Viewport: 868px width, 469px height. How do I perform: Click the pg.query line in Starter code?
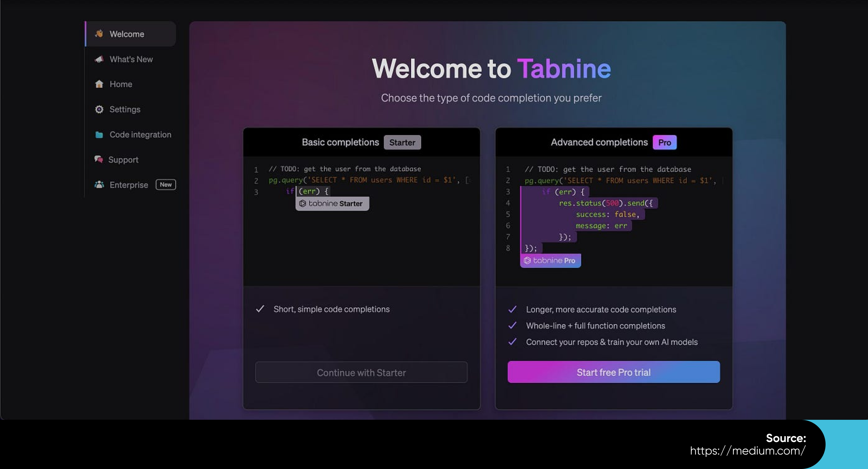pyautogui.click(x=369, y=180)
